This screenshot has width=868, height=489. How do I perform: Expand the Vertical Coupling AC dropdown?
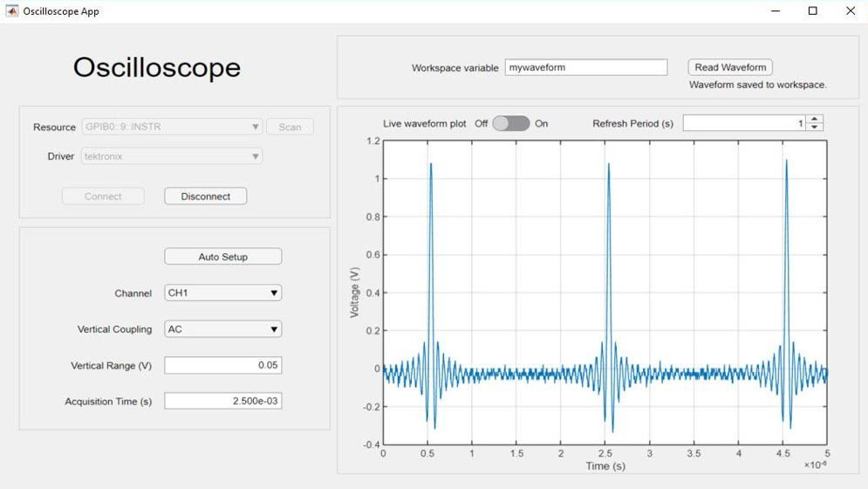(222, 329)
